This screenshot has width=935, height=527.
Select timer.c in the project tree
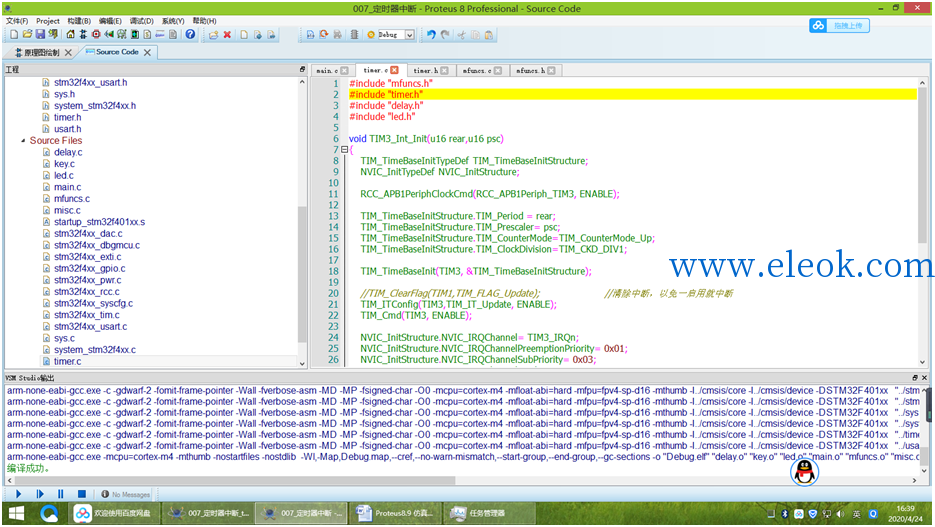click(67, 361)
